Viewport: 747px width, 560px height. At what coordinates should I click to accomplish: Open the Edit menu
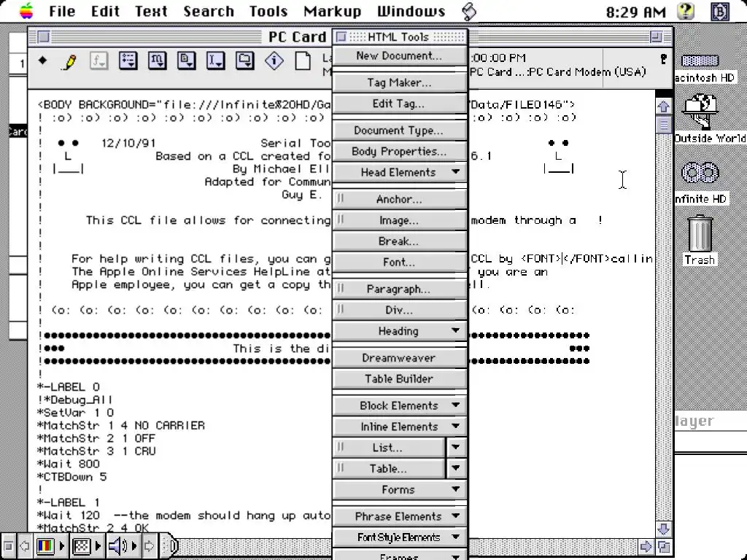pyautogui.click(x=105, y=11)
